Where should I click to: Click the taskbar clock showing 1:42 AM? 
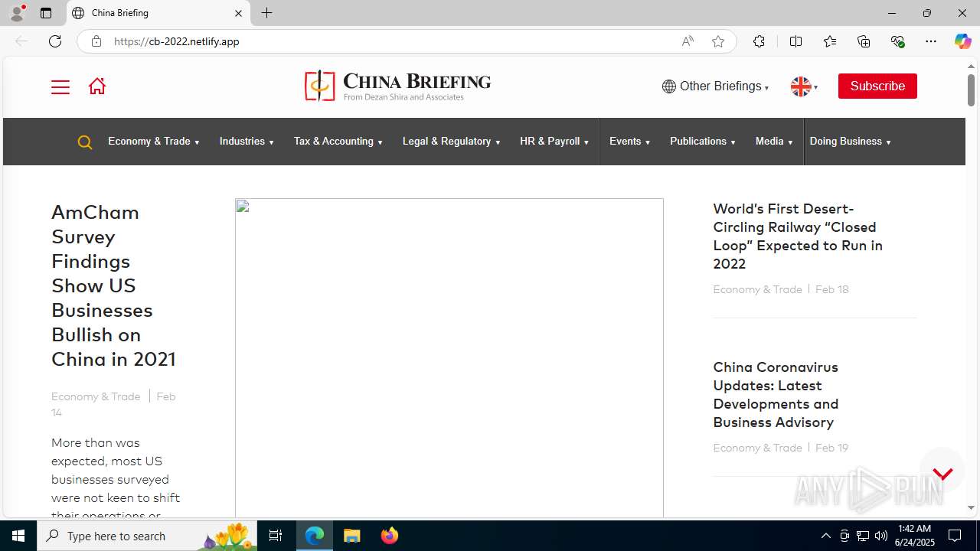tap(914, 536)
